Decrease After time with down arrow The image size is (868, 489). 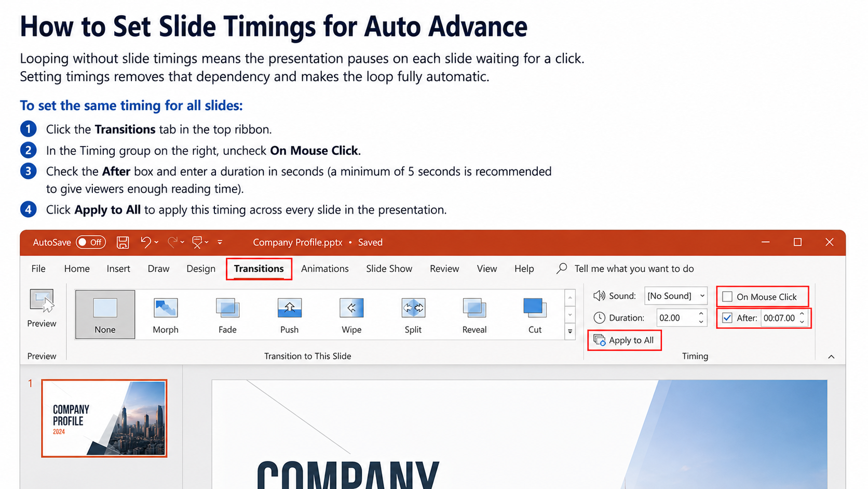click(802, 322)
